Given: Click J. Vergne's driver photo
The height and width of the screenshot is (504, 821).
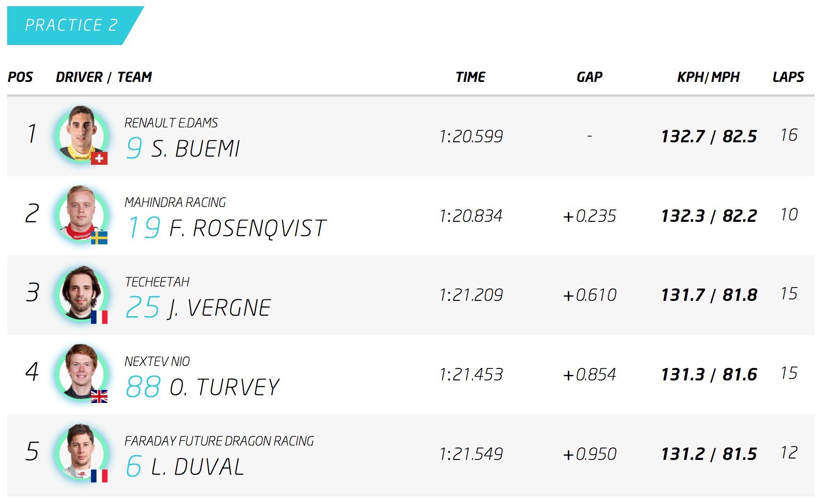Looking at the screenshot, I should click(x=81, y=293).
